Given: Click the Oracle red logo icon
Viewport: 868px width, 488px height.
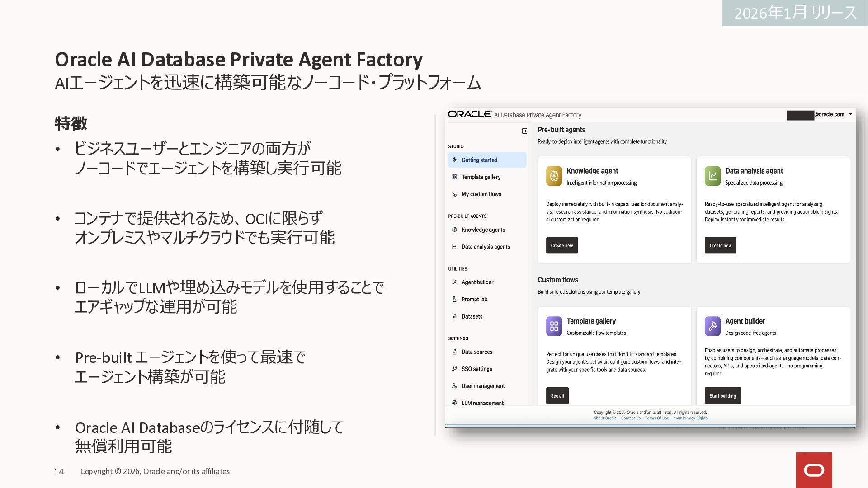Looking at the screenshot, I should (814, 470).
